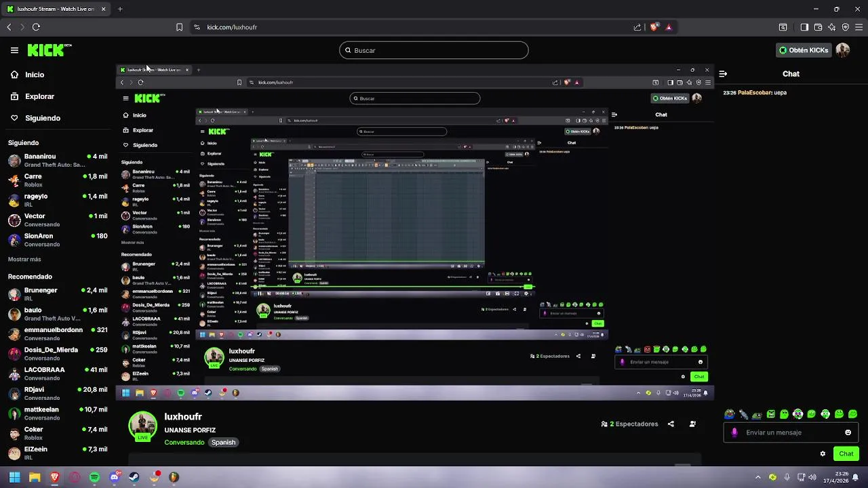Image resolution: width=868 pixels, height=488 pixels.
Task: Toggle the browser sidebar panel
Action: [804, 27]
